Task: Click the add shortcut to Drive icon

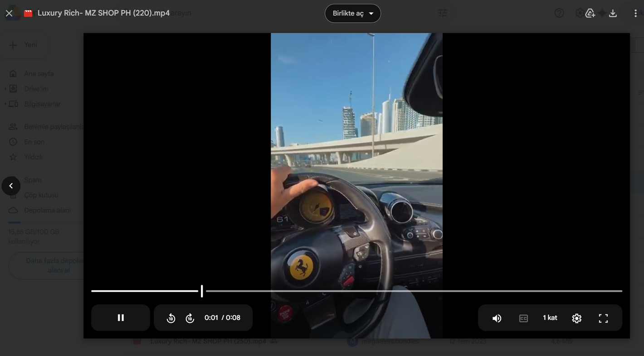Action: tap(590, 13)
